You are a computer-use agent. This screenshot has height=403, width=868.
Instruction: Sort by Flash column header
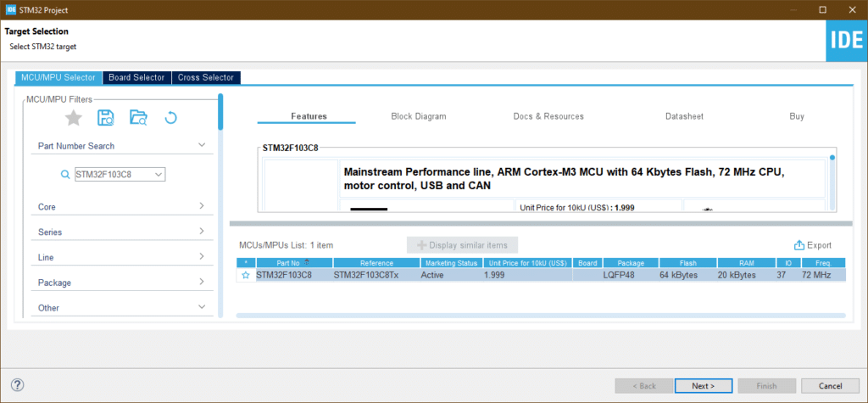(x=688, y=263)
